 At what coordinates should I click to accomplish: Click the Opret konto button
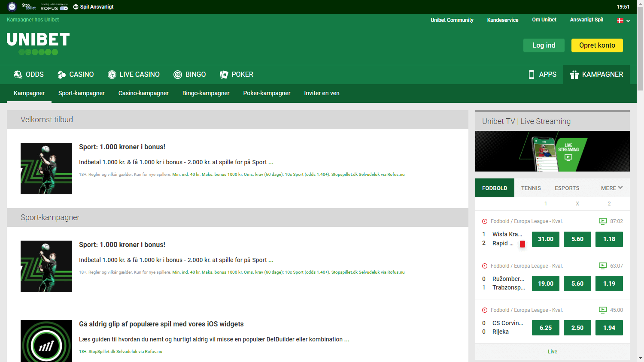pyautogui.click(x=597, y=45)
